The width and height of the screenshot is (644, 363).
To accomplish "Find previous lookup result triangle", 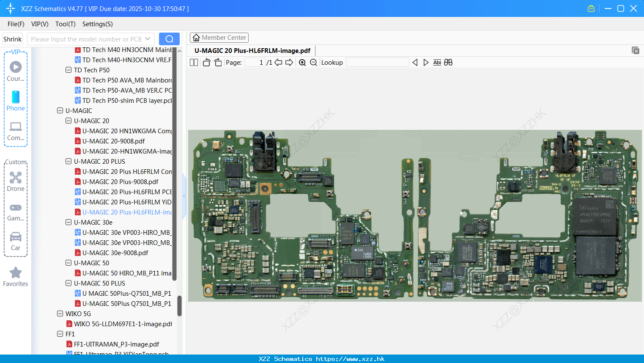I will (415, 63).
